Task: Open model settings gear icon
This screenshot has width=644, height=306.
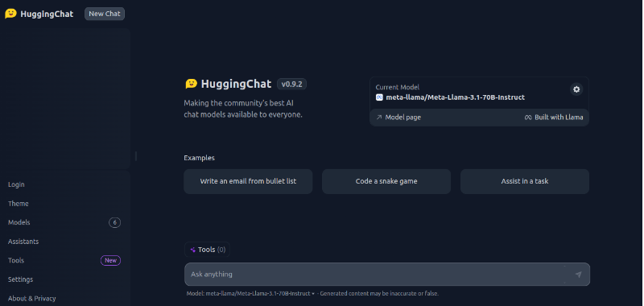Action: click(x=576, y=89)
